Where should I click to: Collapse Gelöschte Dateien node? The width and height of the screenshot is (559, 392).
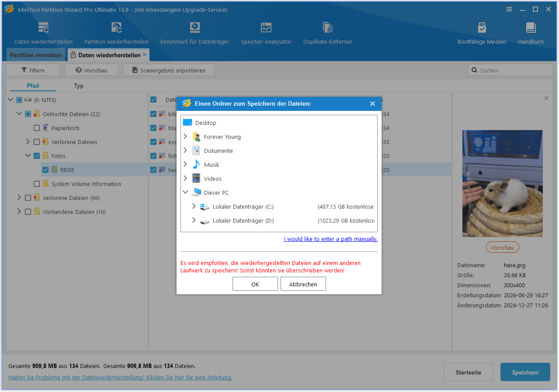coord(19,114)
